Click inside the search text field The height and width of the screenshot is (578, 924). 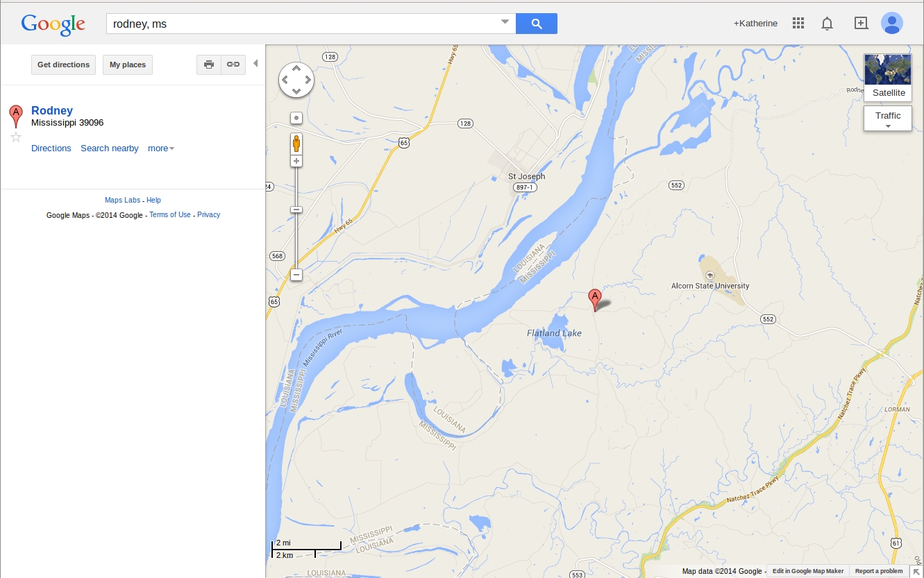point(304,24)
